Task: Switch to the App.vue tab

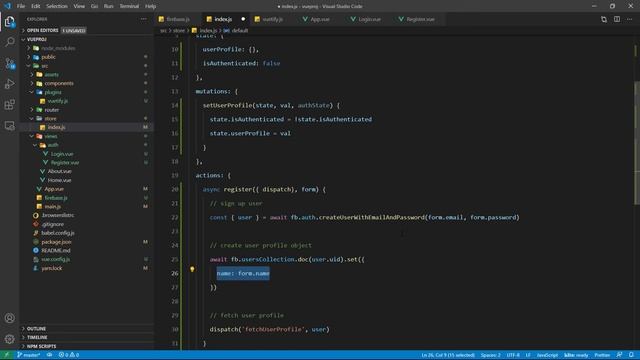Action: click(319, 19)
